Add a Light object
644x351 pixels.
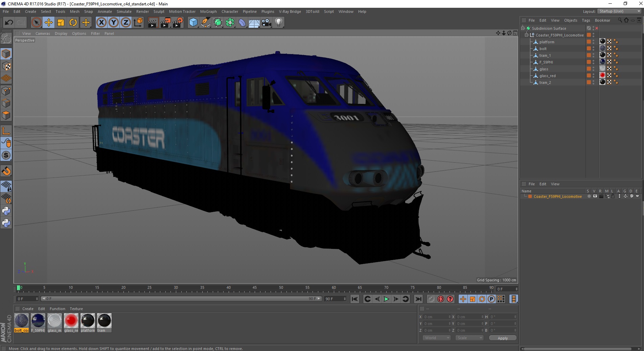[x=279, y=23]
